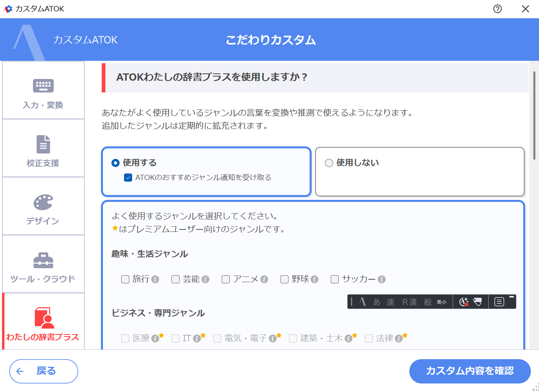Check the 芸能 genre checkbox
Screen dimensions: 539x392
175,279
